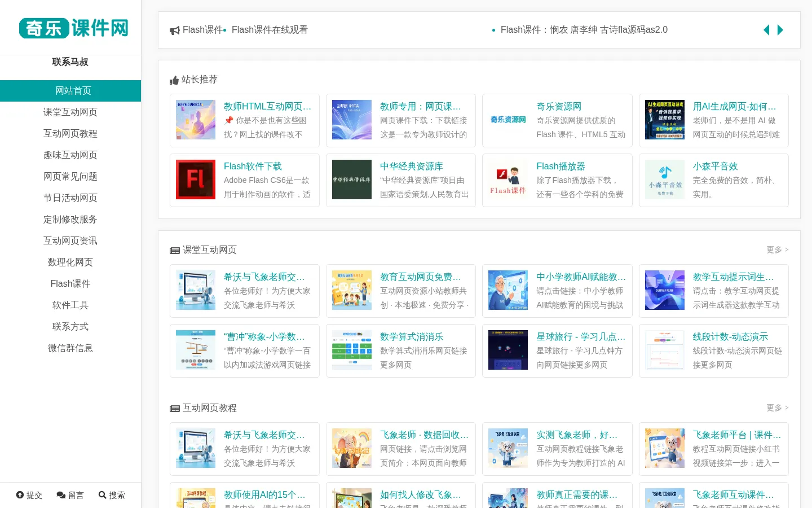This screenshot has width=812, height=508.
Task: Open Flash课件 in the sidebar menu
Action: pyautogui.click(x=70, y=284)
